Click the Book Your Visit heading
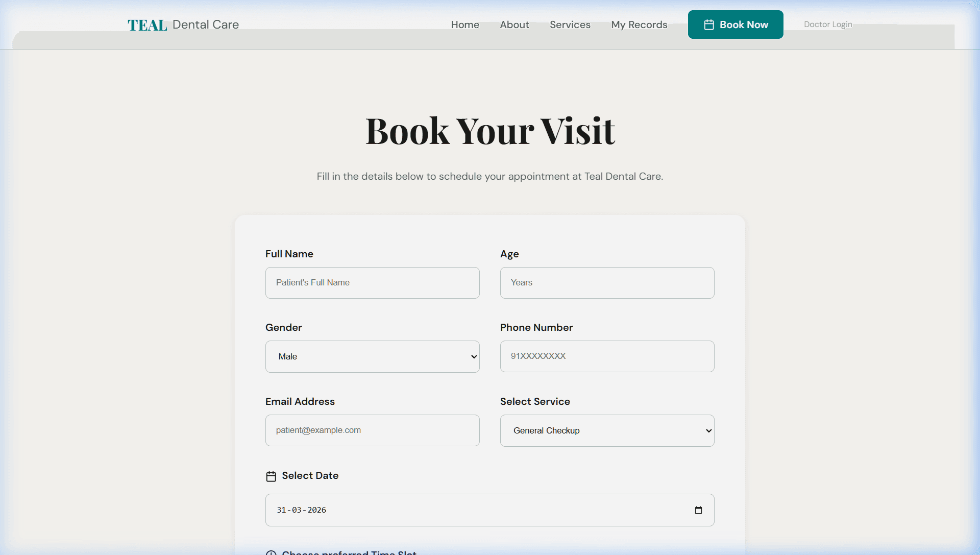The height and width of the screenshot is (555, 980). (490, 131)
